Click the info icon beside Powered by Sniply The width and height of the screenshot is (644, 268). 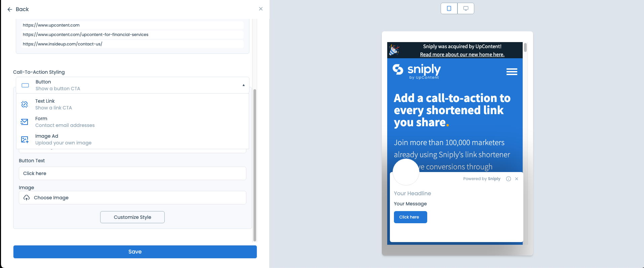tap(509, 179)
